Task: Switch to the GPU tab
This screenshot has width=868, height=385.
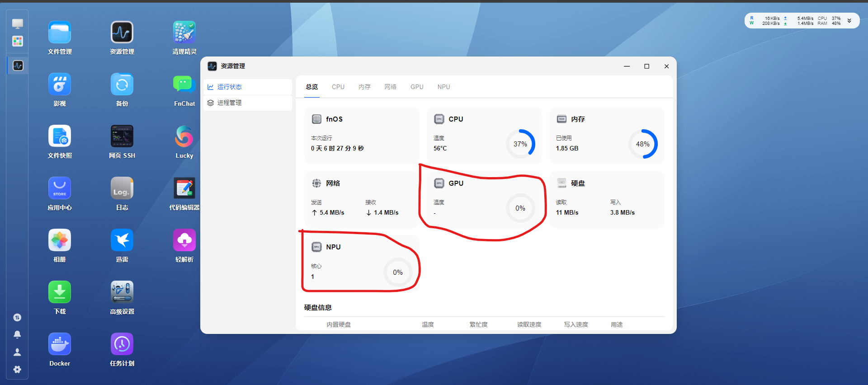Action: [417, 87]
